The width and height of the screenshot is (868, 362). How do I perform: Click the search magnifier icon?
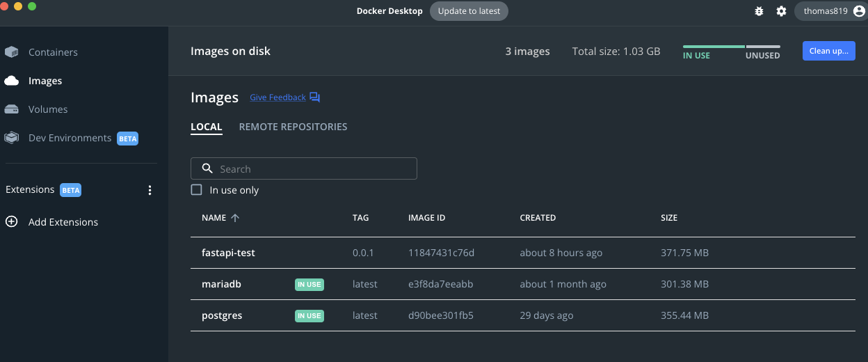(207, 168)
